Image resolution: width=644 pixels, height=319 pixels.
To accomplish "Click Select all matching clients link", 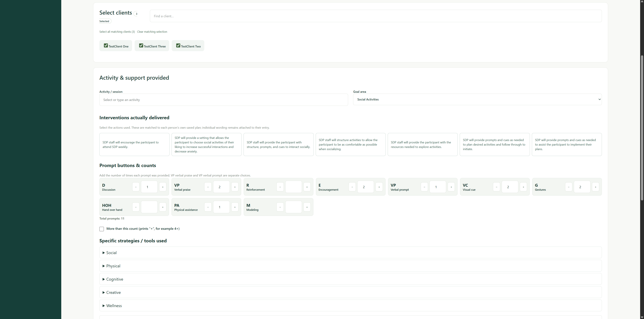I will [117, 32].
